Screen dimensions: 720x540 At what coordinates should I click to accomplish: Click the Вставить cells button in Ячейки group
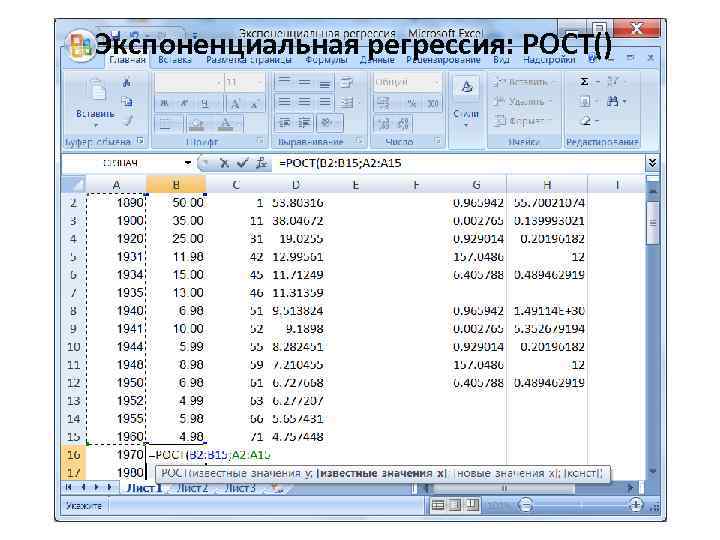(523, 82)
